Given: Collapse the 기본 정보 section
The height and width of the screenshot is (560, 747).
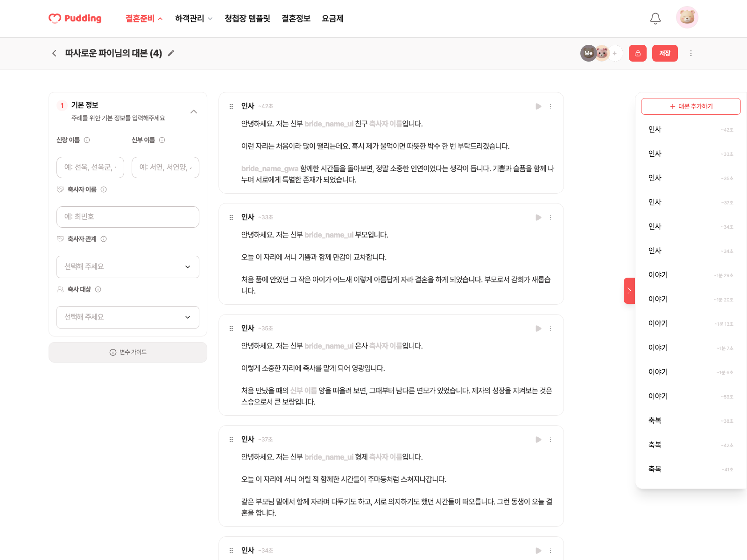Looking at the screenshot, I should click(x=194, y=112).
